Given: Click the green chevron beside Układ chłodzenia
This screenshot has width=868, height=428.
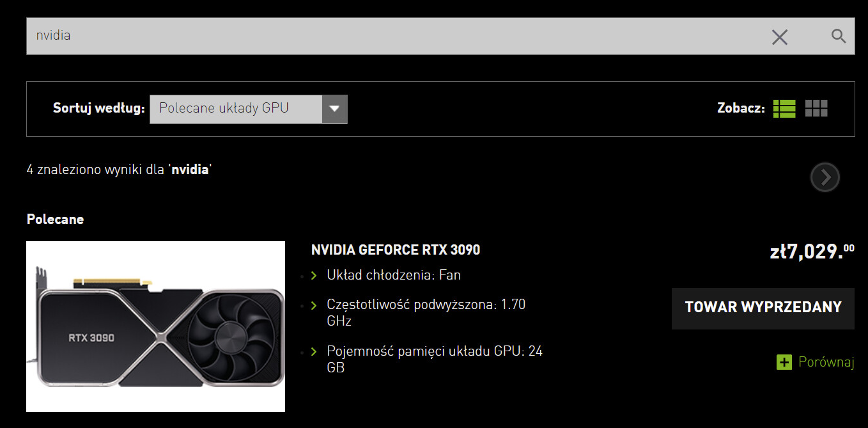Looking at the screenshot, I should (x=314, y=275).
